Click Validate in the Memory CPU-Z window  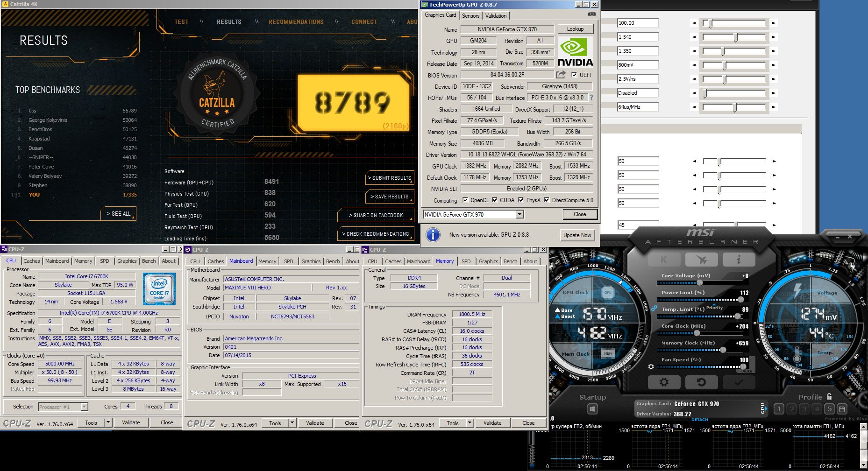point(492,423)
